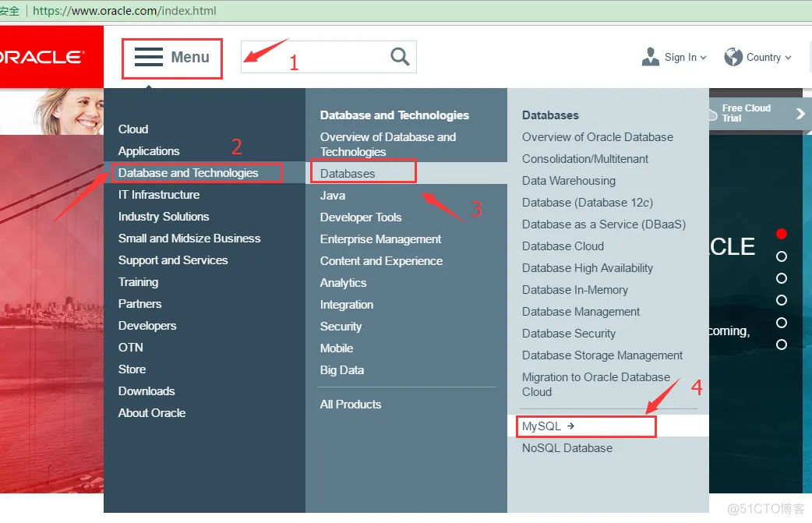The image size is (812, 523).
Task: Click the URL in the address bar
Action: [x=124, y=11]
